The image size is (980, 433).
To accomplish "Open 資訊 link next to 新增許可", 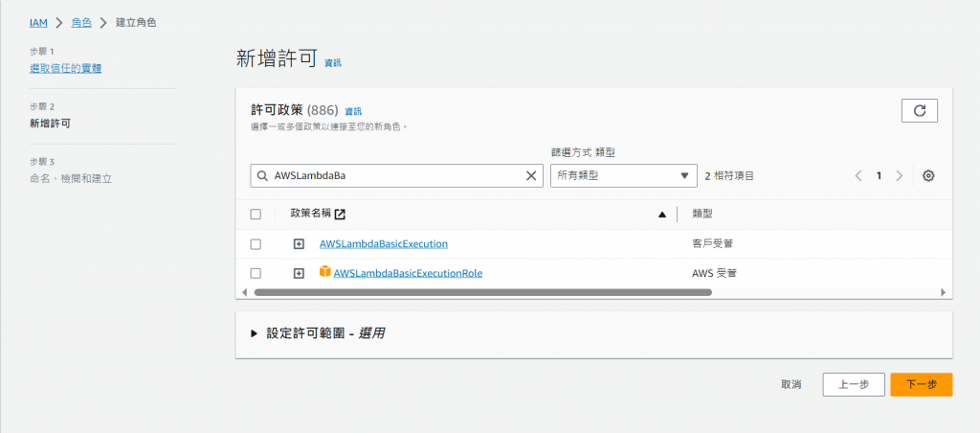I will 333,62.
